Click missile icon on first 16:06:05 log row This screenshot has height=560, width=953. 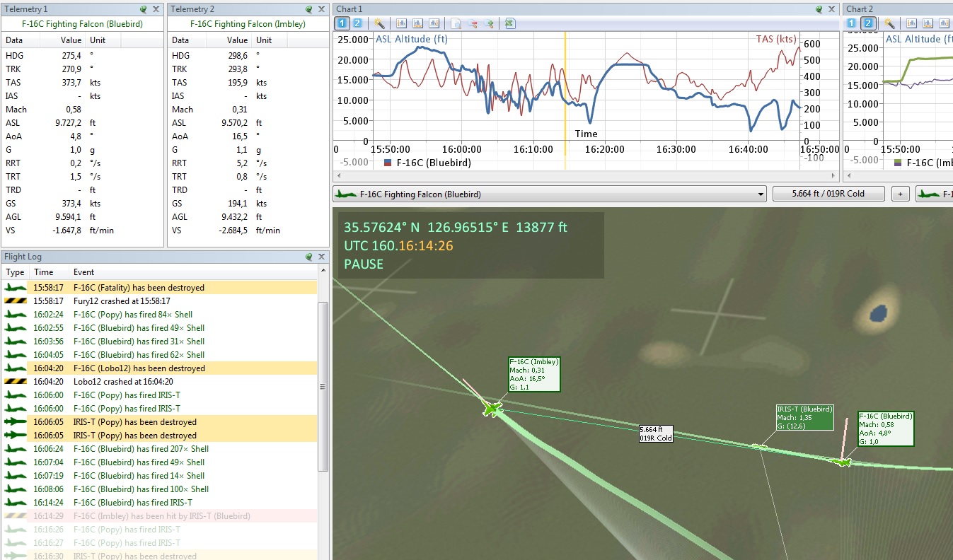click(15, 422)
